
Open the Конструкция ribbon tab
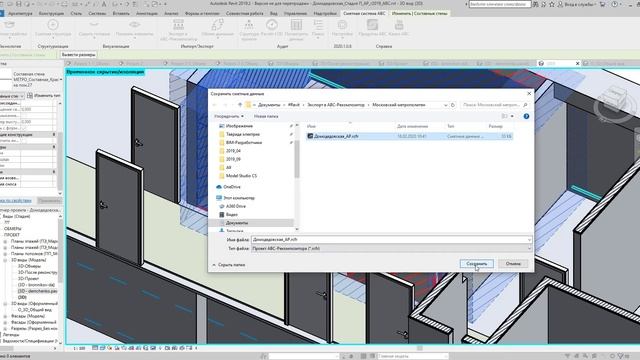(x=51, y=13)
